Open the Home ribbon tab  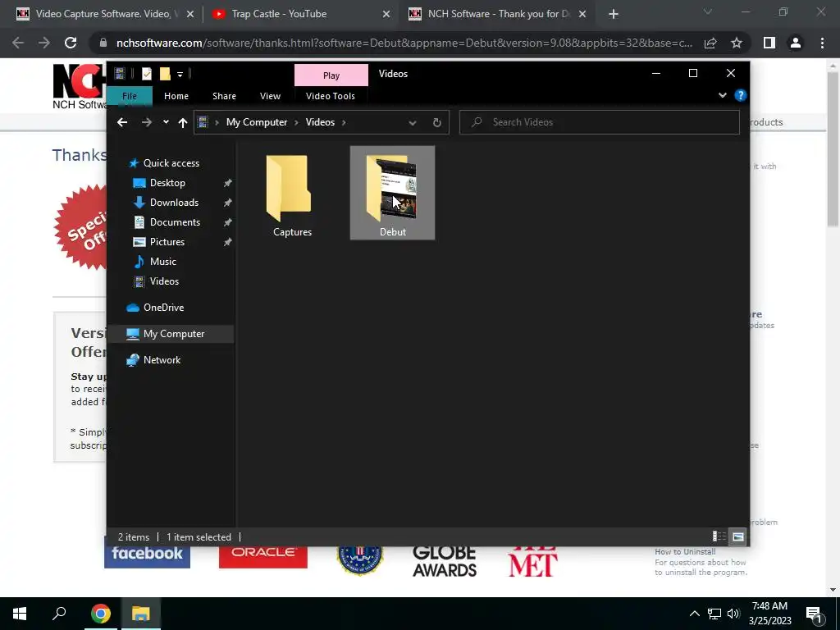tap(176, 96)
